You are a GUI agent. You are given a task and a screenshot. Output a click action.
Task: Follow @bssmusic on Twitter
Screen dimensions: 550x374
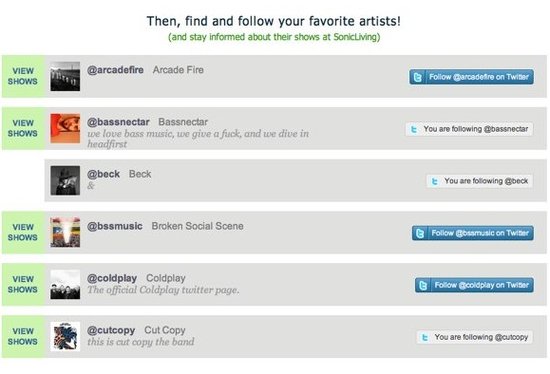(473, 233)
